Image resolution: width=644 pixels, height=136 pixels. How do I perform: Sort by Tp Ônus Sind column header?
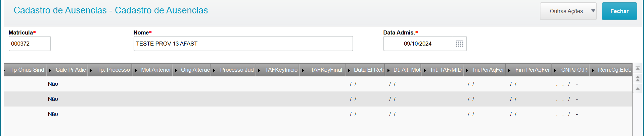[27, 70]
